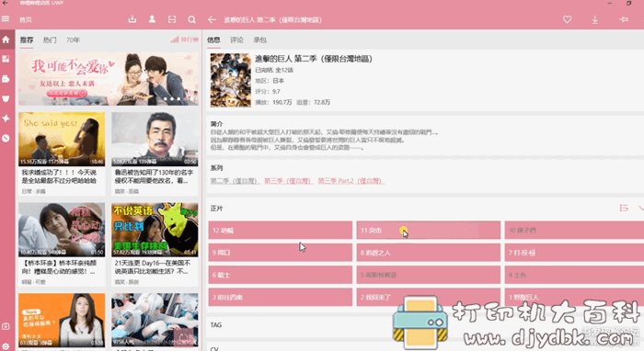Screen dimensions: 644x351
Task: Play episode 11 突击
Action: (429, 230)
